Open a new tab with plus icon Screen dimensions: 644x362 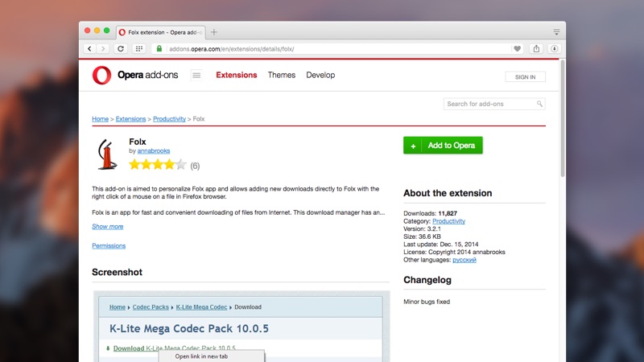(x=214, y=32)
